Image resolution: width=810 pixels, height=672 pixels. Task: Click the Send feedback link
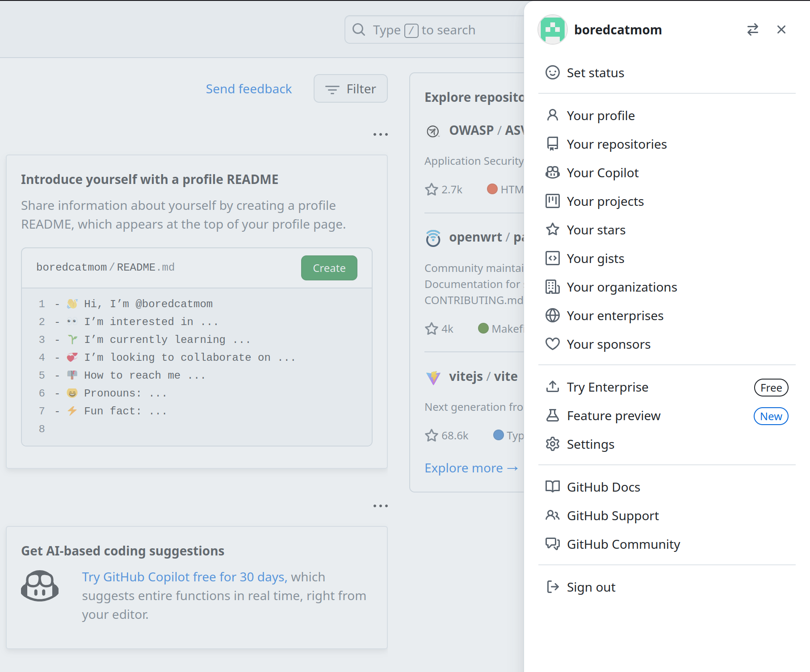point(249,89)
